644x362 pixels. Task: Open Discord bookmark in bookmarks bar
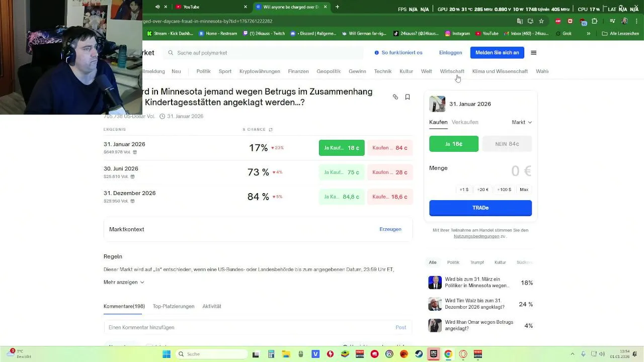point(313,34)
